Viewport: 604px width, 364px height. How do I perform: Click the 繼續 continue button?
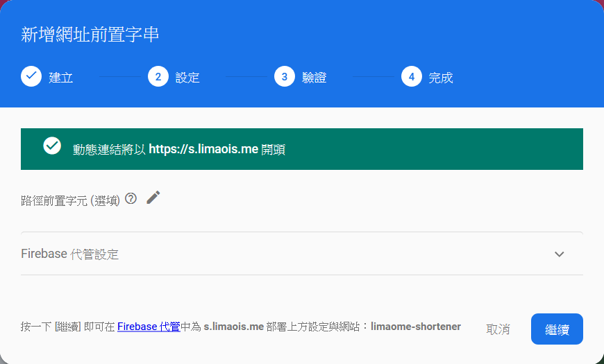pos(557,329)
